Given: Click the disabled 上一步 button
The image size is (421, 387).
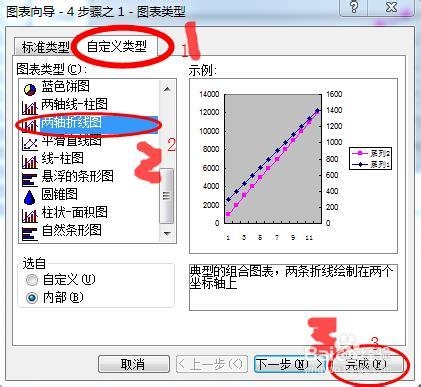Looking at the screenshot, I should click(211, 364).
